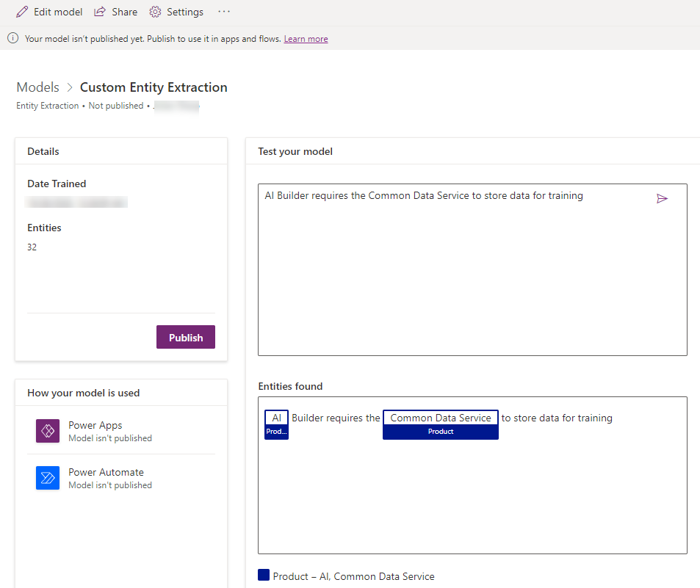The width and height of the screenshot is (700, 588).
Task: Click the Entity Extraction subtitle text
Action: pos(48,106)
